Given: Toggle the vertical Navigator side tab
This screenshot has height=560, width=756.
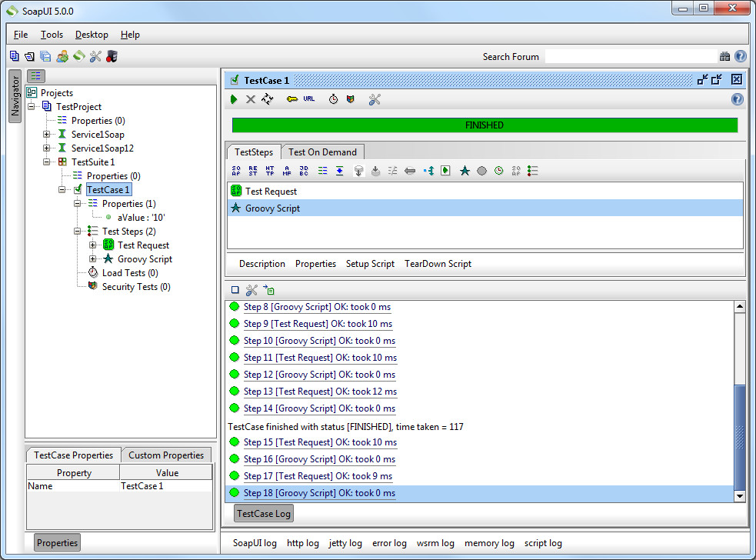Looking at the screenshot, I should click(x=15, y=96).
